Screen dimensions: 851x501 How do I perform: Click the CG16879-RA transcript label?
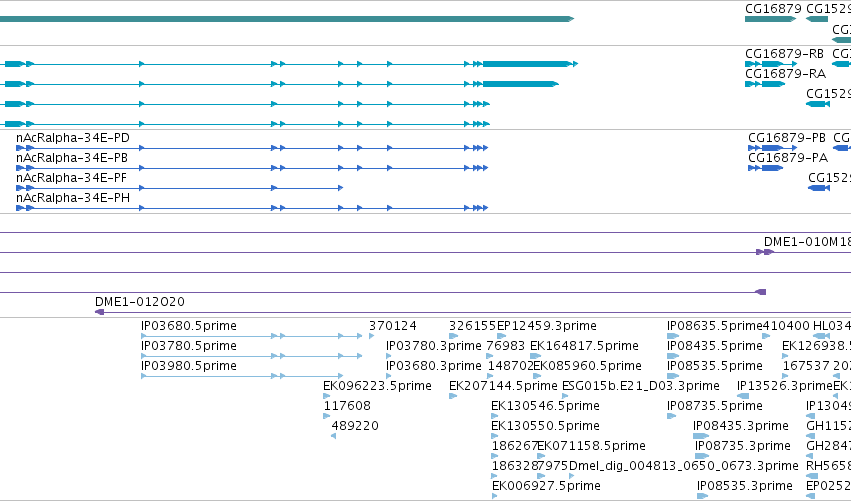785,74
